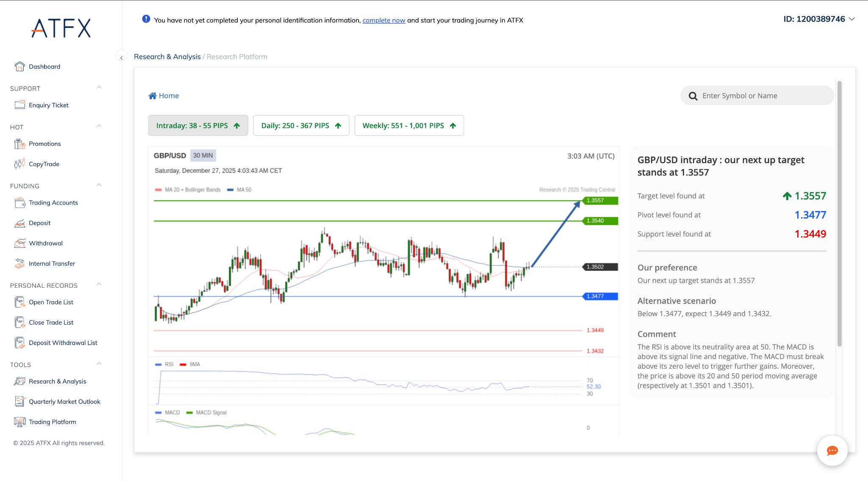Viewport: 868px width, 481px height.
Task: Click the support value 1.3449 in panel
Action: click(810, 234)
